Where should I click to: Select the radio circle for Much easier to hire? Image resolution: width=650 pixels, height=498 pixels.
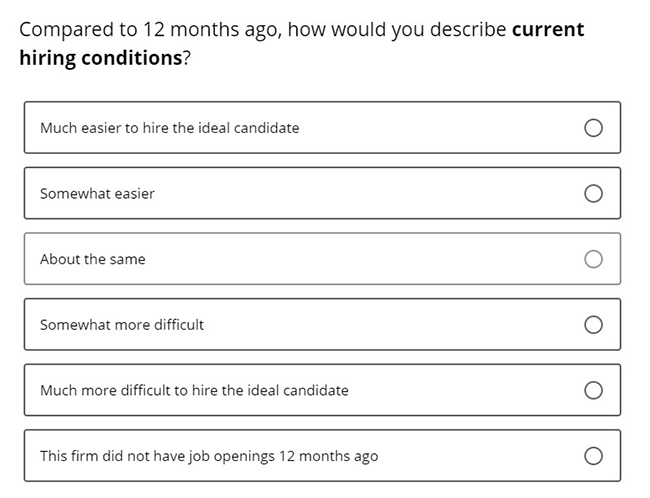tap(593, 128)
